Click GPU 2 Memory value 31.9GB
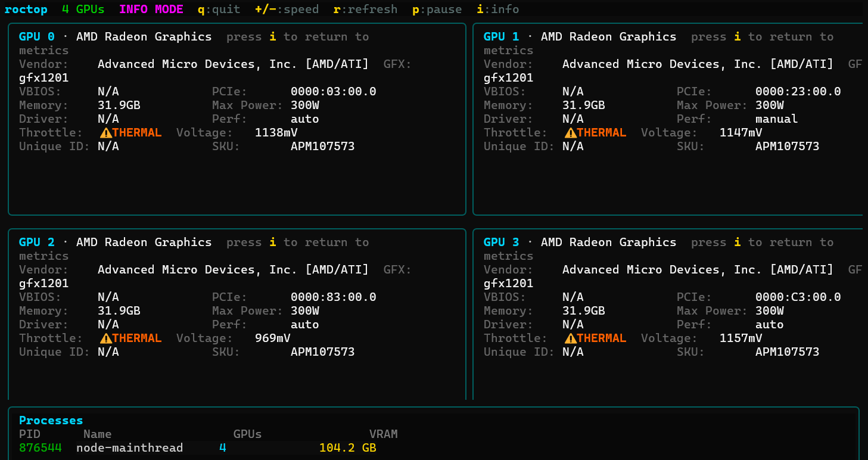868x460 pixels. (x=119, y=311)
